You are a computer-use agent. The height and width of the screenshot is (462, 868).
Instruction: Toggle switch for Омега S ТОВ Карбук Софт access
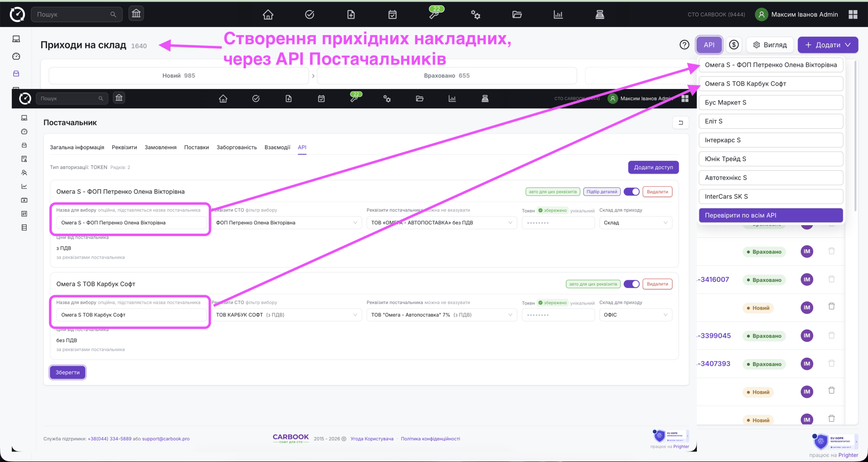(x=632, y=284)
